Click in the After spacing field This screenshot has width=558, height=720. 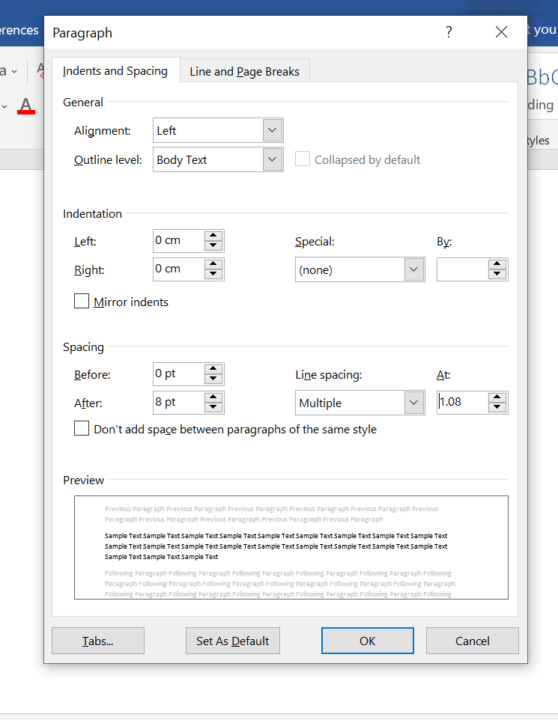(x=178, y=402)
